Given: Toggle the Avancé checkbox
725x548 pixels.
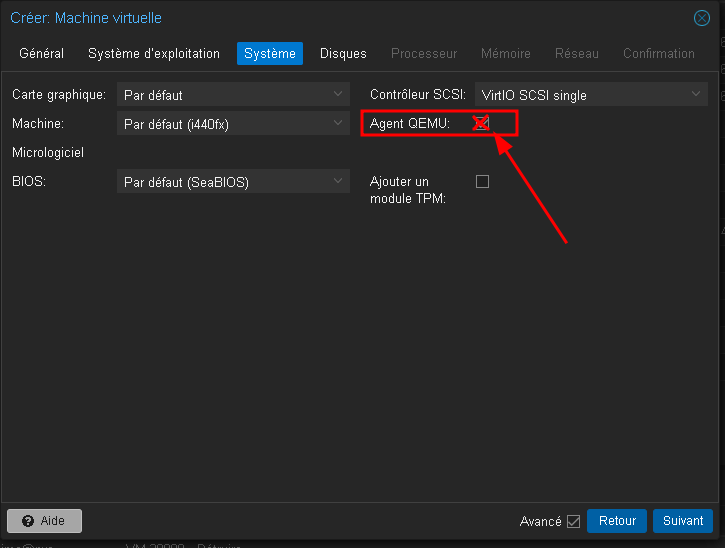Looking at the screenshot, I should pyautogui.click(x=573, y=521).
